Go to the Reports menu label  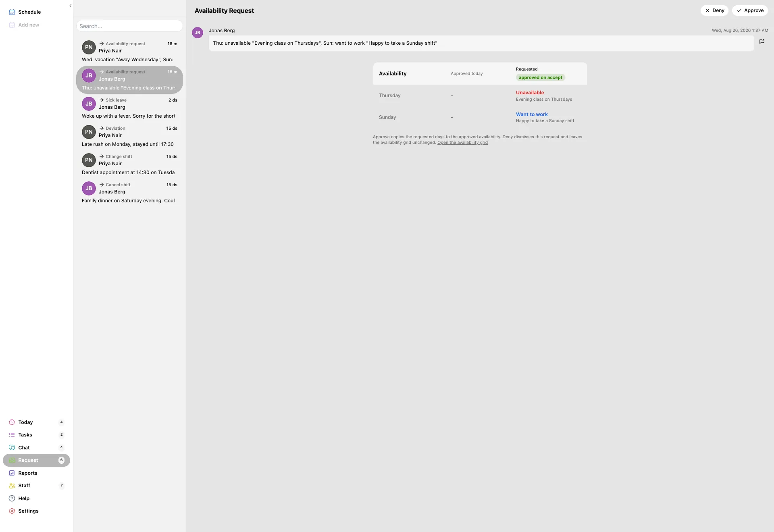(28, 473)
